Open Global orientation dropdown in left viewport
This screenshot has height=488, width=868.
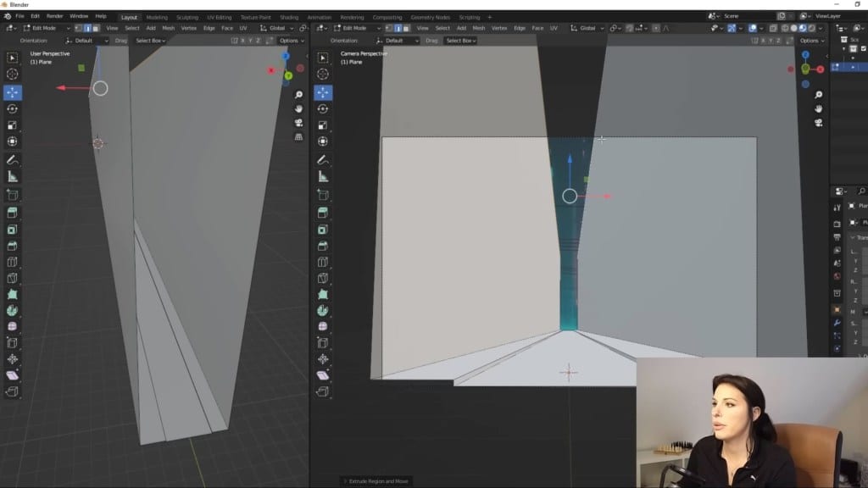pyautogui.click(x=277, y=28)
